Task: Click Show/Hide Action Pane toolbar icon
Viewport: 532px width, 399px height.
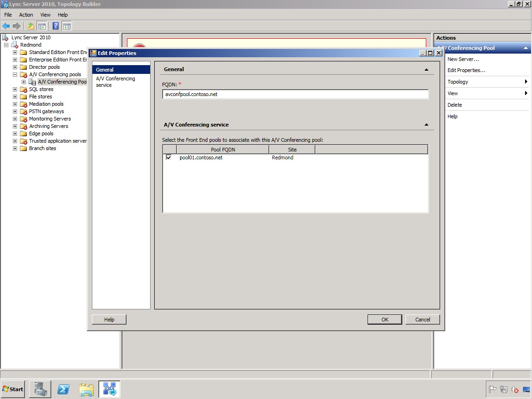Action: tap(67, 26)
